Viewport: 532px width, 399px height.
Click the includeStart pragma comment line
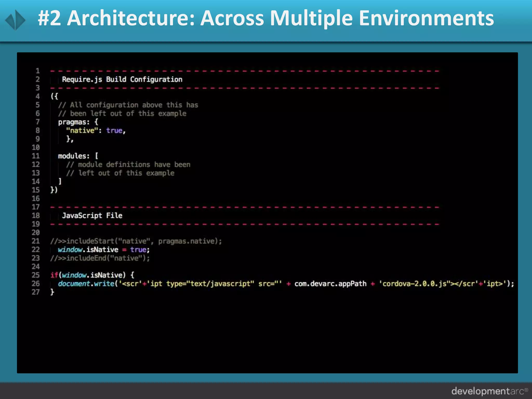pos(136,241)
